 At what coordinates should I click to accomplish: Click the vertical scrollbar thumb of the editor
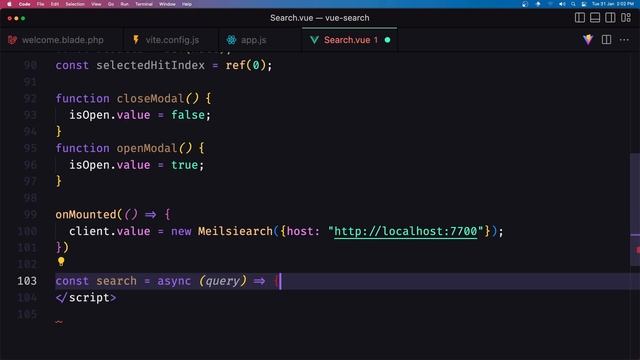635,209
